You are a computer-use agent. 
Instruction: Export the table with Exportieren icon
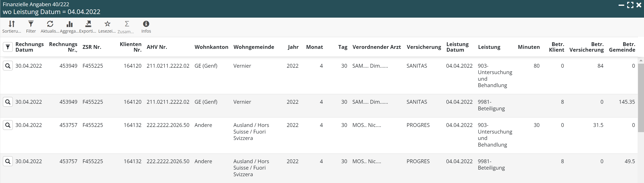(88, 24)
